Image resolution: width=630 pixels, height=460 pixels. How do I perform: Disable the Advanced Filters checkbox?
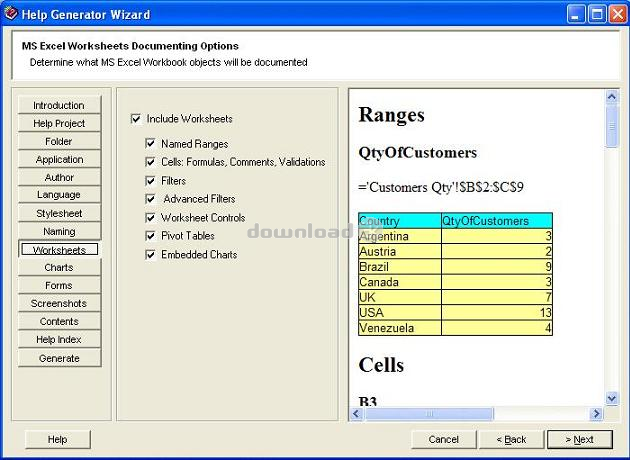click(x=150, y=199)
